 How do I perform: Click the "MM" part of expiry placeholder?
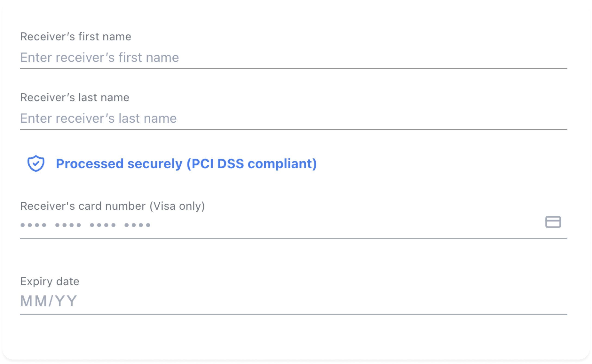coord(34,301)
